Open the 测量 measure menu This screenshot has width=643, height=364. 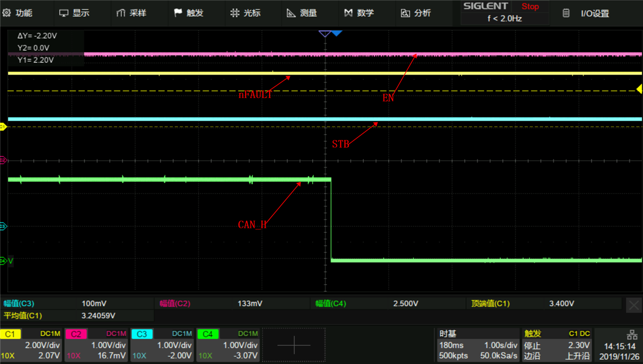click(302, 13)
